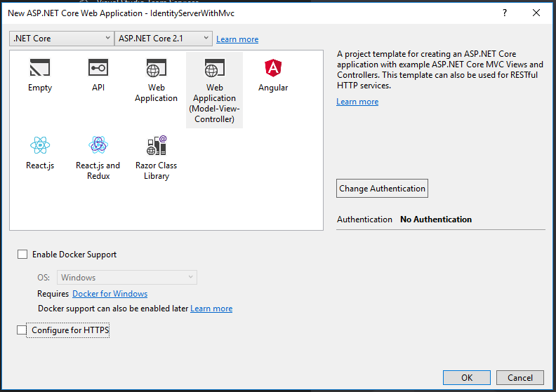Open the OS Windows dropdown
The width and height of the screenshot is (556, 392).
point(127,277)
